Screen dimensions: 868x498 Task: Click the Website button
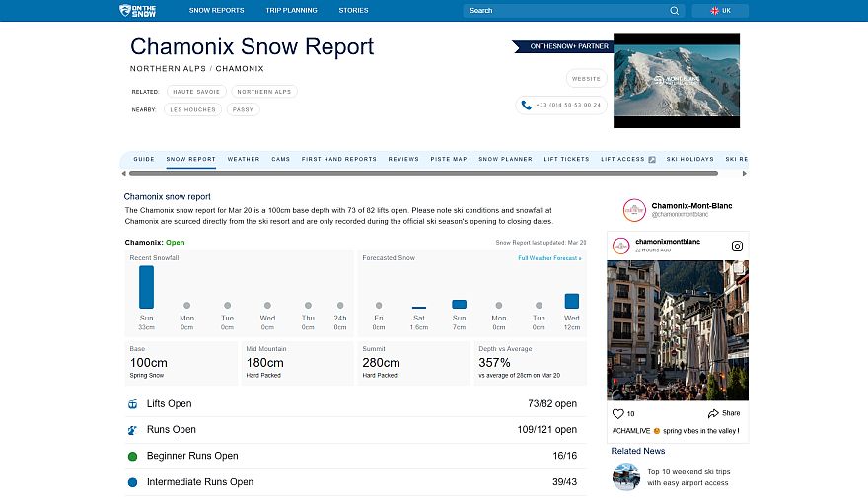pyautogui.click(x=586, y=79)
